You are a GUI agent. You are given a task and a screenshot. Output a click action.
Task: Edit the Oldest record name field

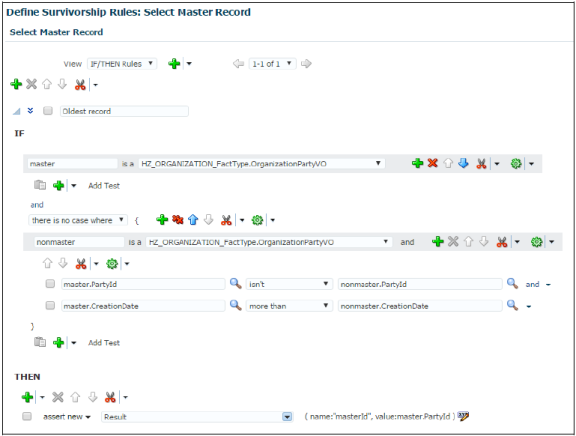click(x=124, y=111)
